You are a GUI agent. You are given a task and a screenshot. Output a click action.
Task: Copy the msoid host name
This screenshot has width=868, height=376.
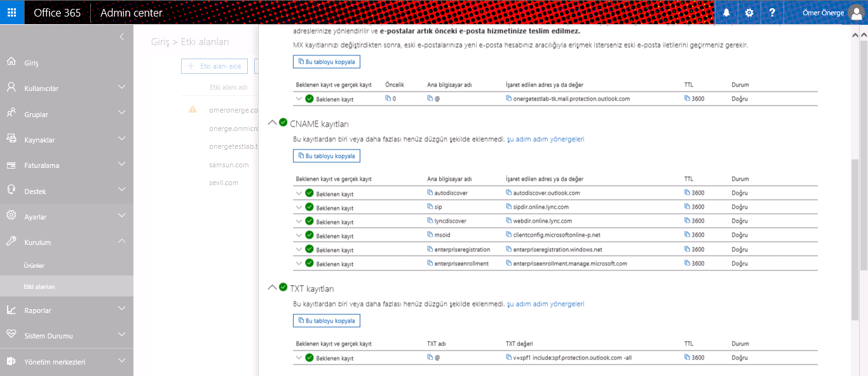430,235
